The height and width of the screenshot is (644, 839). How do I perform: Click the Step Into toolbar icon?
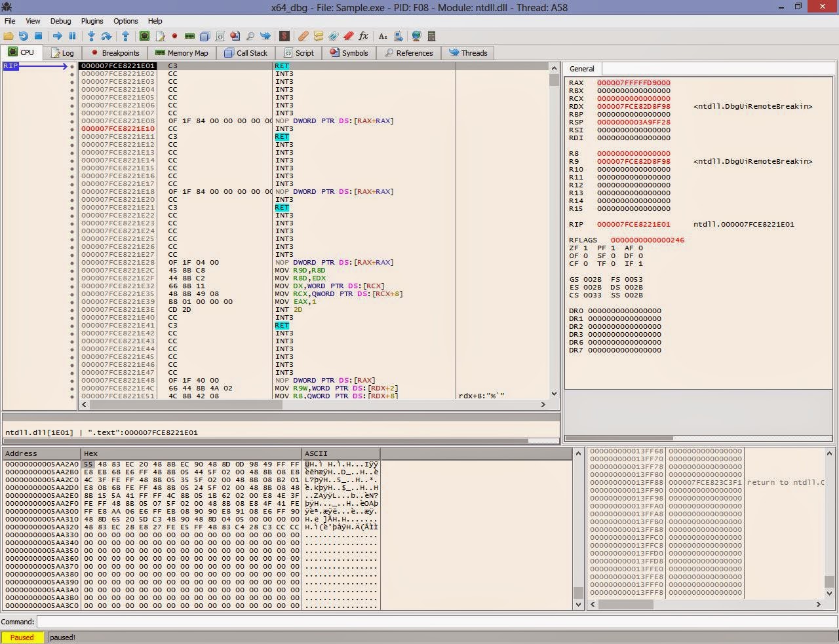tap(91, 36)
